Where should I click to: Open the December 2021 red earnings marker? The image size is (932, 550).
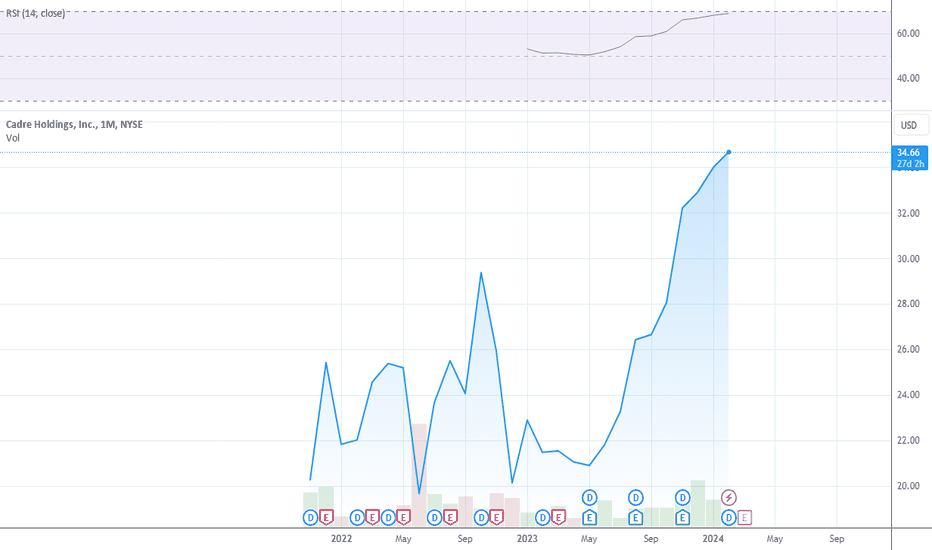coord(326,518)
